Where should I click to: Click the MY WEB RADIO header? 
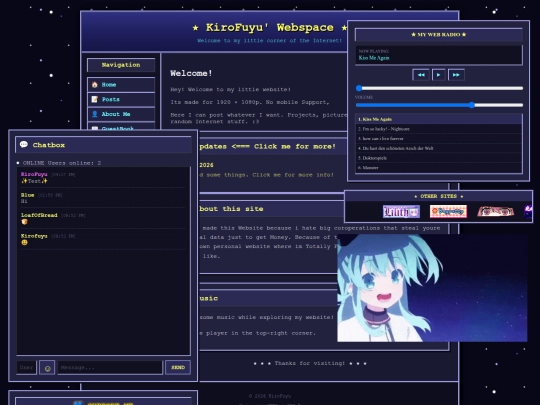(x=438, y=34)
